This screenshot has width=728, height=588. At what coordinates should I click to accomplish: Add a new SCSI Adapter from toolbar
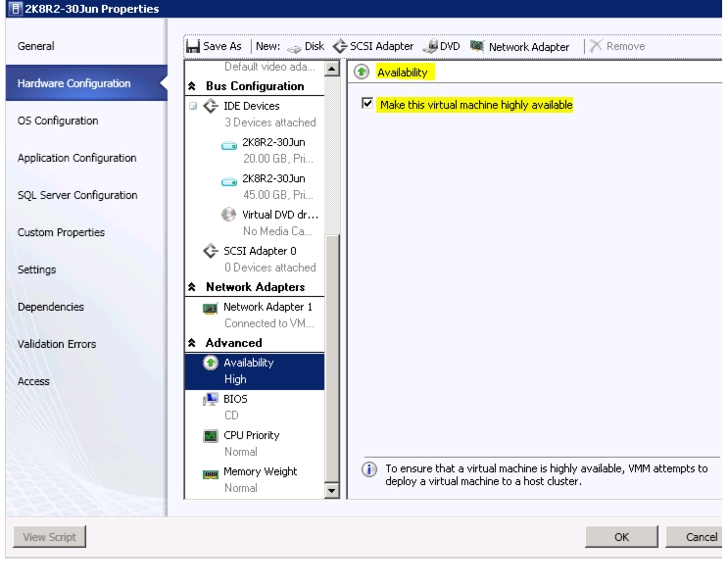[x=373, y=46]
